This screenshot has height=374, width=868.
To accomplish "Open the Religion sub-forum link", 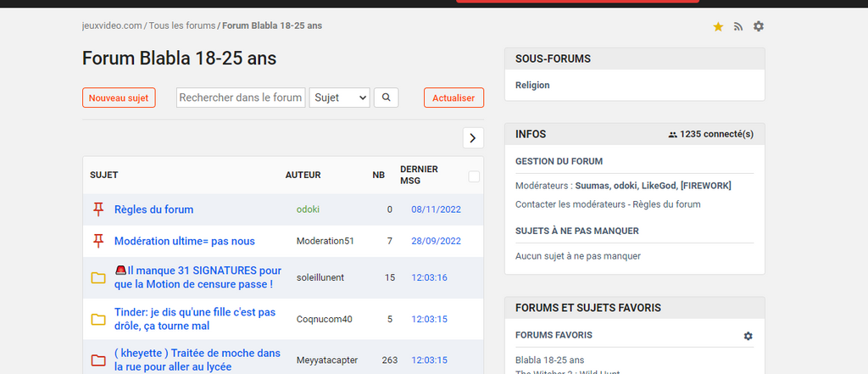I will (x=532, y=85).
